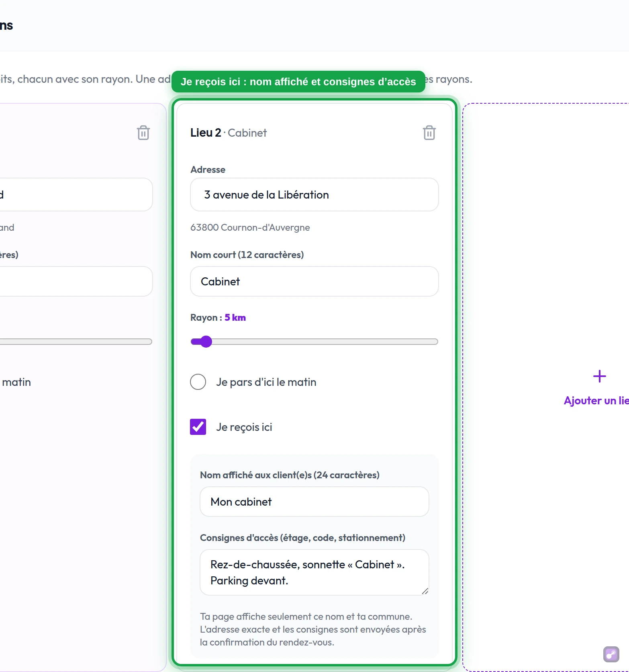Click the green 'Je reçois ici : nom affiché' banner
629x672 pixels.
298,82
